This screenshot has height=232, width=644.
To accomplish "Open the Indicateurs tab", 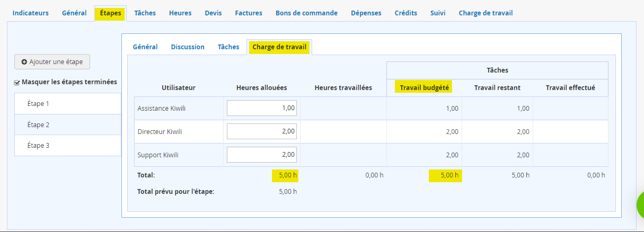I will point(31,13).
